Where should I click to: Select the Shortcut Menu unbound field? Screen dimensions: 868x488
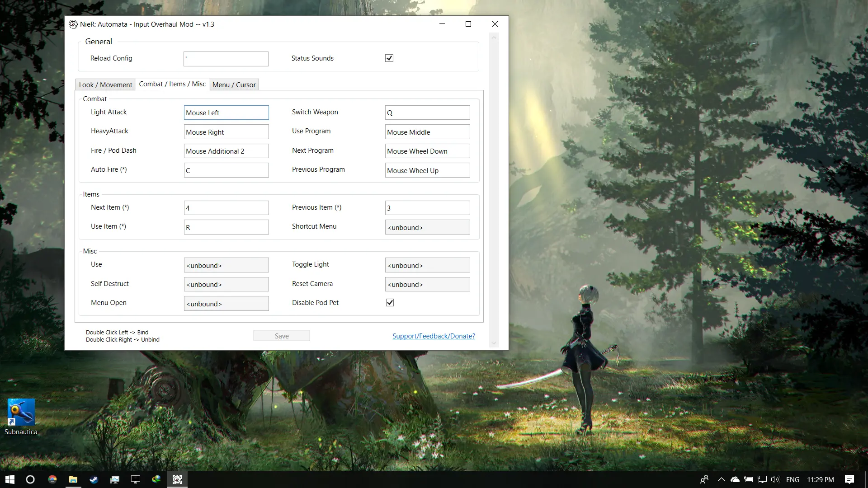tap(427, 227)
